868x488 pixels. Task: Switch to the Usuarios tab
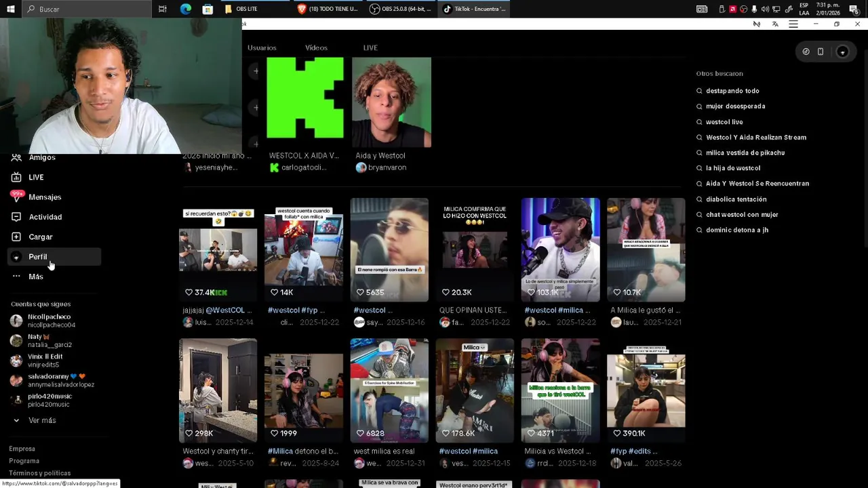point(262,47)
